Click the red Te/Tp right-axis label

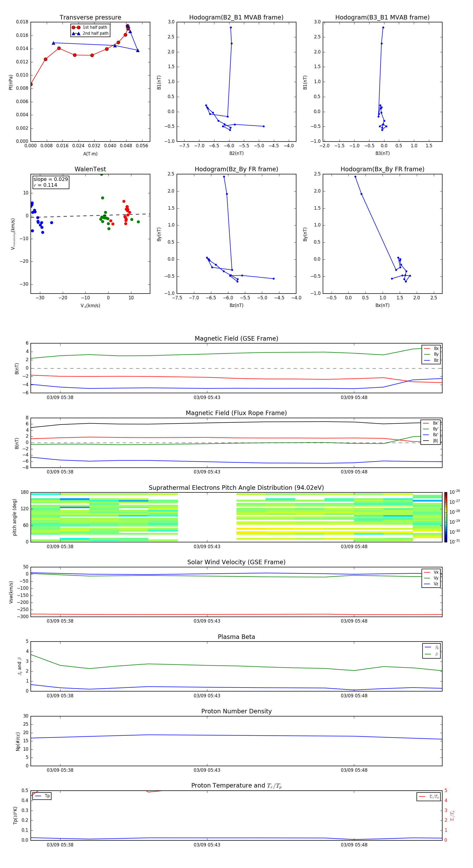[452, 815]
